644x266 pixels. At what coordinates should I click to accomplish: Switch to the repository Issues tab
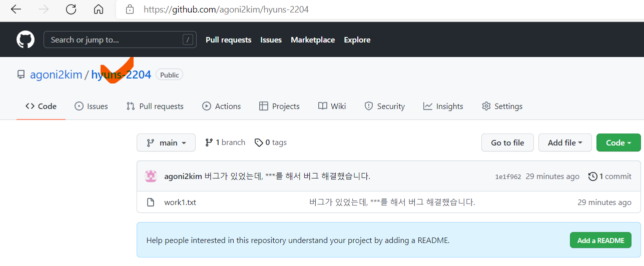[x=91, y=106]
